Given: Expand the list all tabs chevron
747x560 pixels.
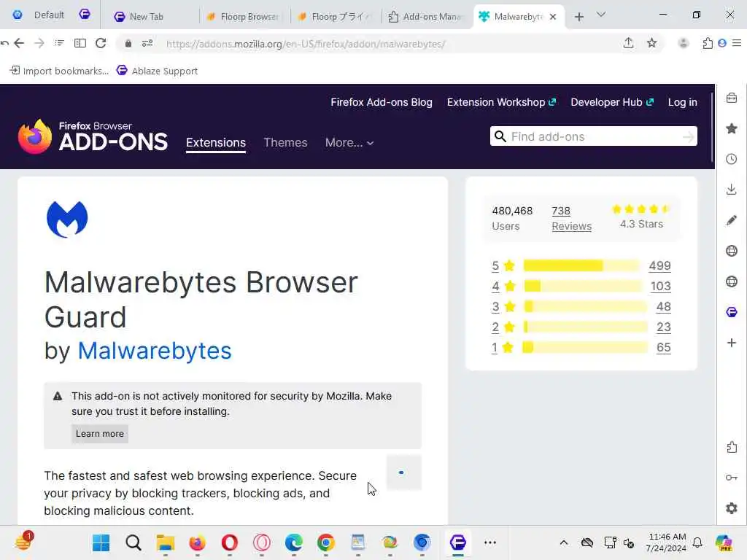Looking at the screenshot, I should pos(601,15).
